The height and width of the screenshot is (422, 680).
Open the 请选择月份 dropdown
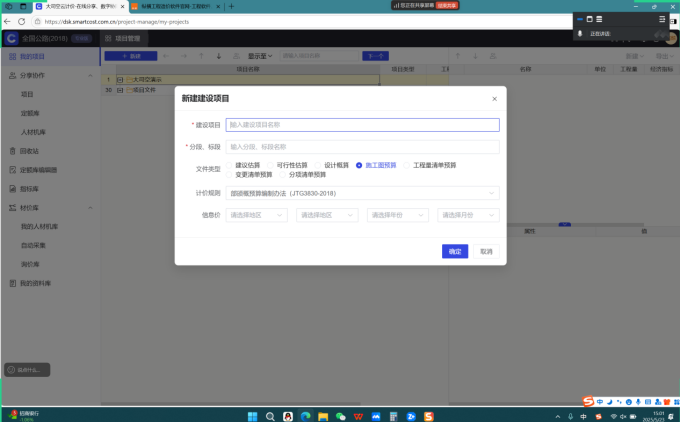[x=467, y=215]
